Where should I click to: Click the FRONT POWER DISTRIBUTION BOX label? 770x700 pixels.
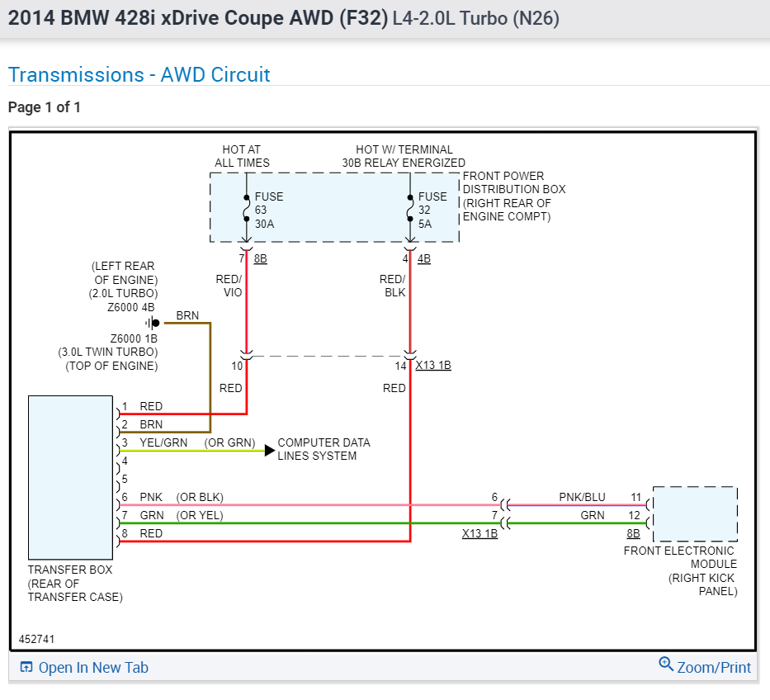[x=513, y=196]
